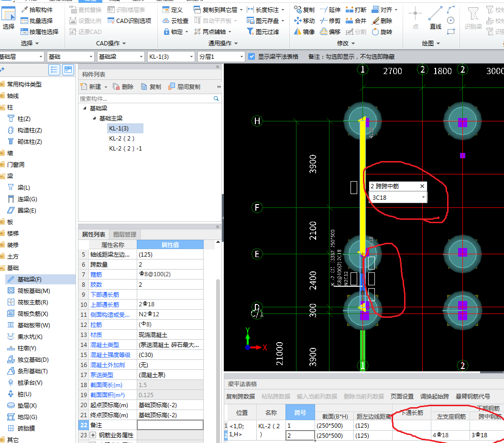The image size is (504, 443).
Task: Open 箍筋 property link
Action: pyautogui.click(x=96, y=274)
